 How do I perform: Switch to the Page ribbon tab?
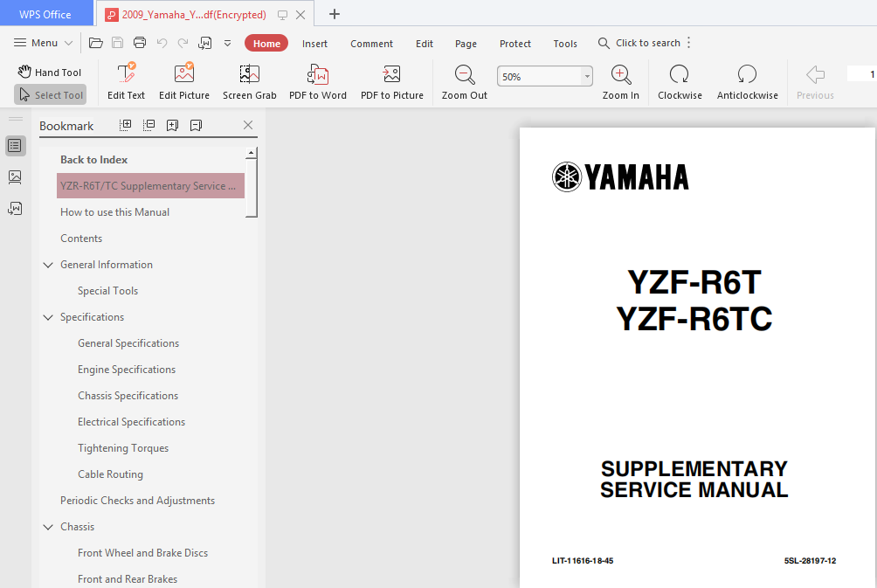click(x=466, y=44)
